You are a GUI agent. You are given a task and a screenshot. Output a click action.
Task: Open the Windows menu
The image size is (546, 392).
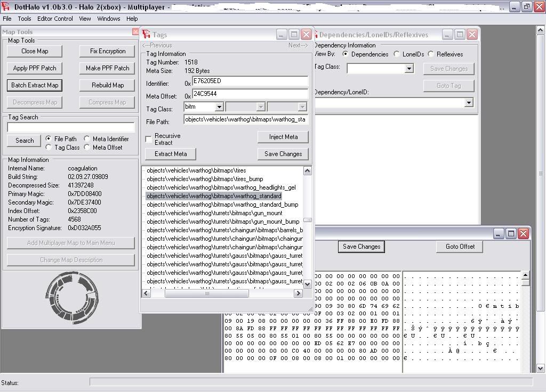[x=109, y=19]
